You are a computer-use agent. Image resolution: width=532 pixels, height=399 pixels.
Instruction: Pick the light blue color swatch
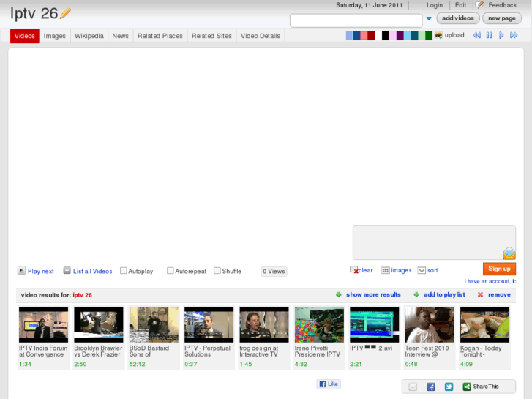[x=349, y=36]
